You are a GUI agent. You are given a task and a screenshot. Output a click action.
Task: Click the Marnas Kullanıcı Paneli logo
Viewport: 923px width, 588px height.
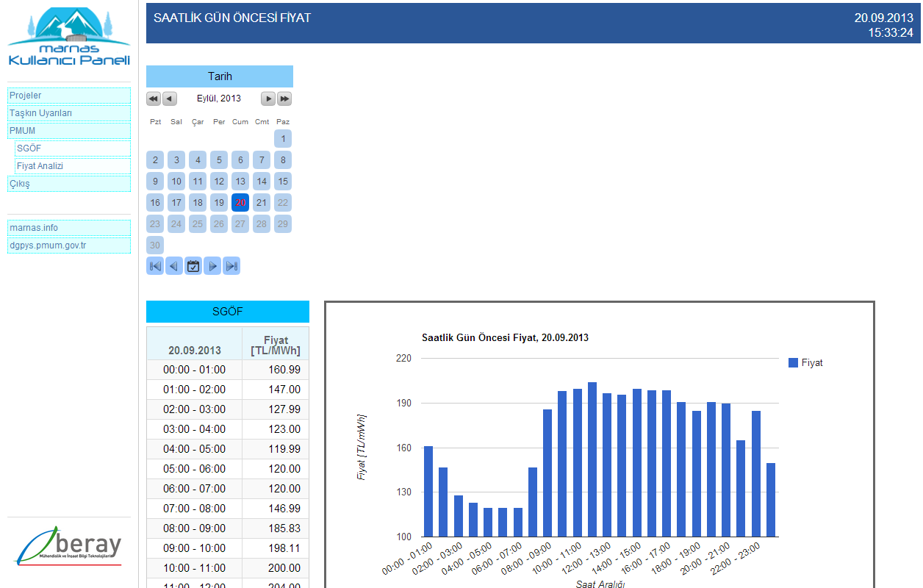69,37
